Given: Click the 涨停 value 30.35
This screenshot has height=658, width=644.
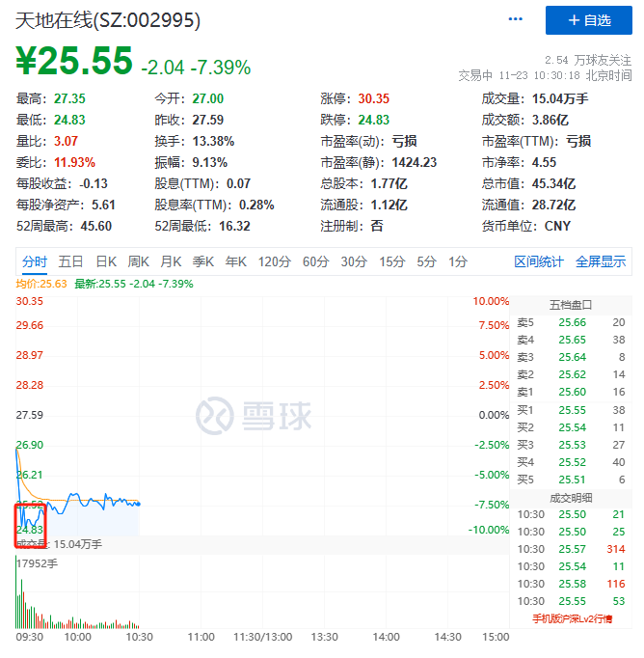Looking at the screenshot, I should click(x=373, y=98).
